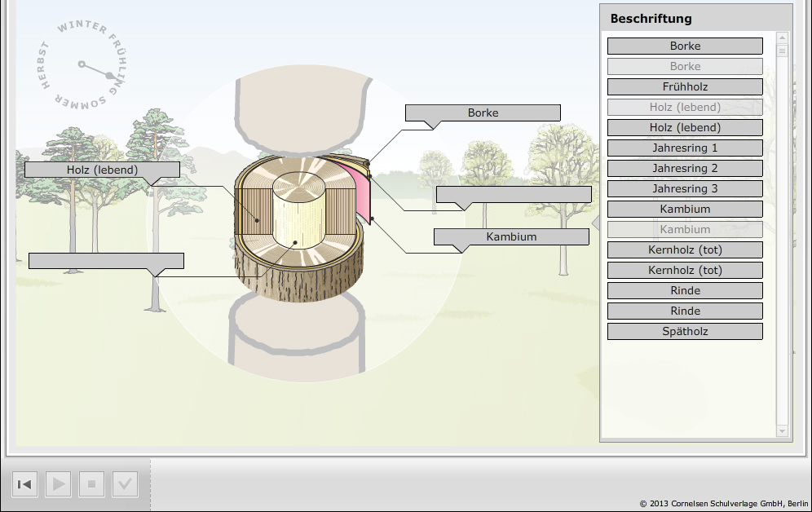Click the empty label box left of the trunk

click(x=106, y=261)
